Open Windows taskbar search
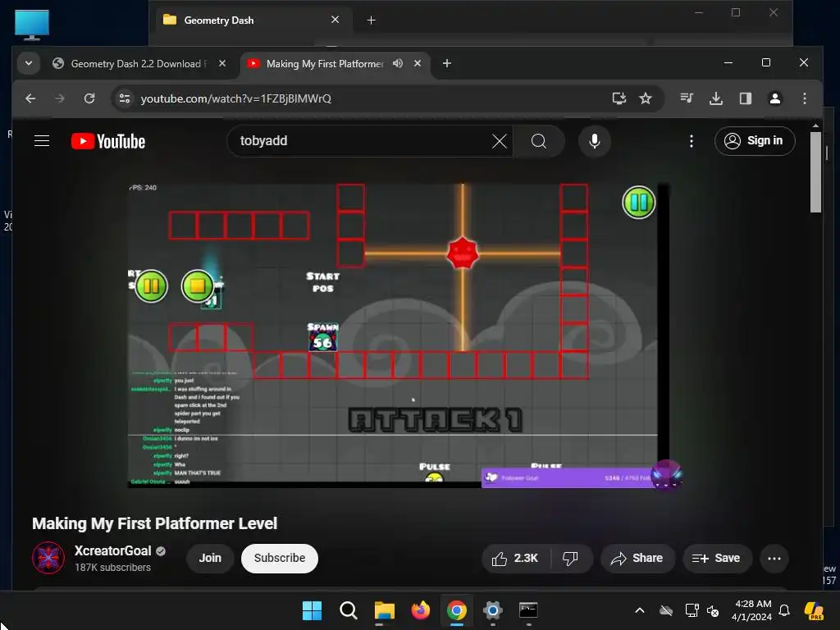The width and height of the screenshot is (840, 630). [348, 610]
